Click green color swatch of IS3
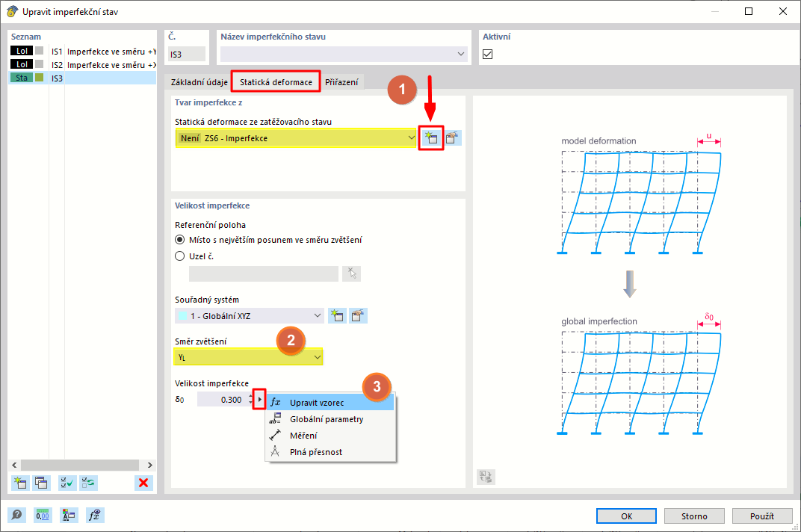 (40, 78)
